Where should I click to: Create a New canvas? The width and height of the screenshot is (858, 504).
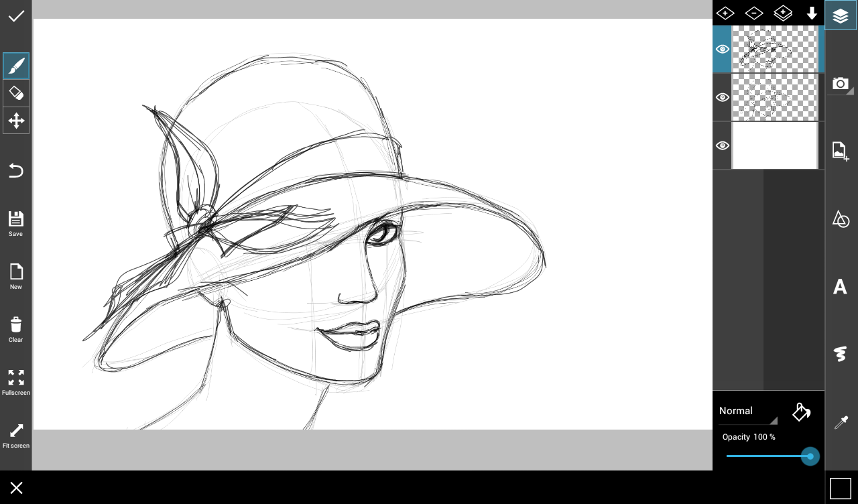(16, 276)
